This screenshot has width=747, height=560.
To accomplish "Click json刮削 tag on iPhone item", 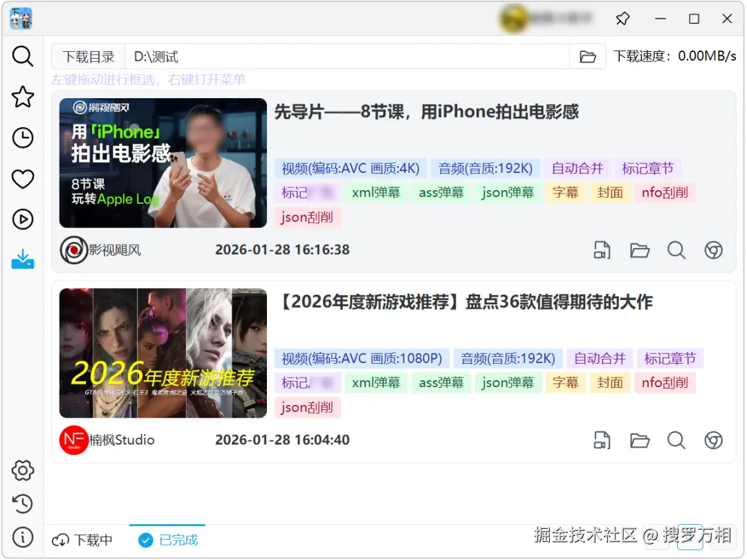I will 307,217.
